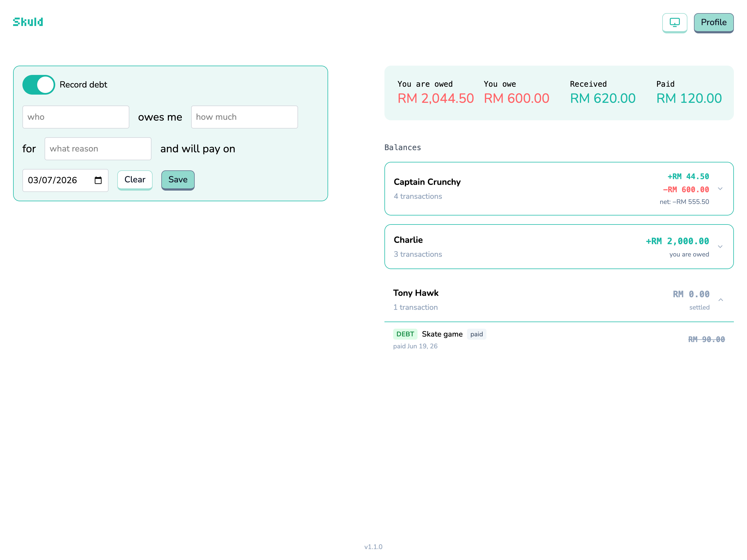747x560 pixels.
Task: Click the monitor theme icon button
Action: pyautogui.click(x=674, y=23)
